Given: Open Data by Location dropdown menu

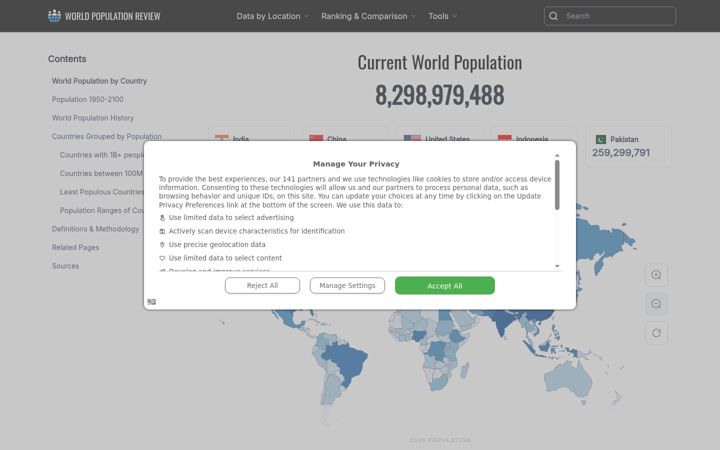Looking at the screenshot, I should tap(272, 16).
